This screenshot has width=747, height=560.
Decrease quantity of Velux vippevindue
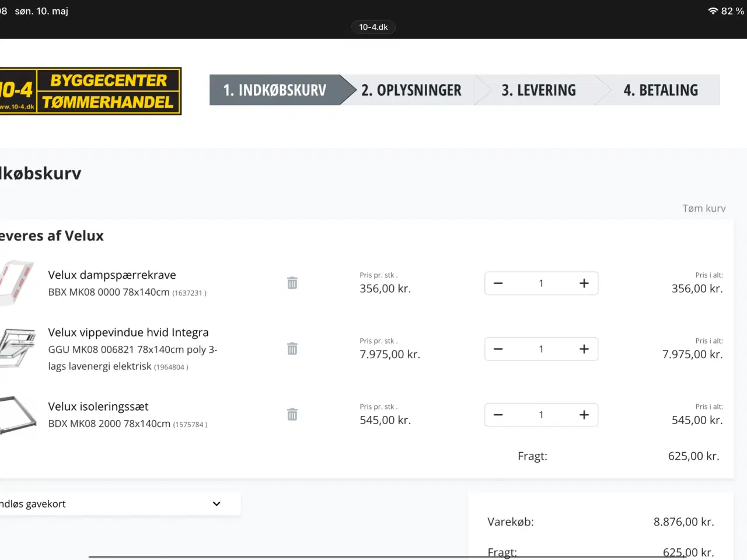(498, 349)
